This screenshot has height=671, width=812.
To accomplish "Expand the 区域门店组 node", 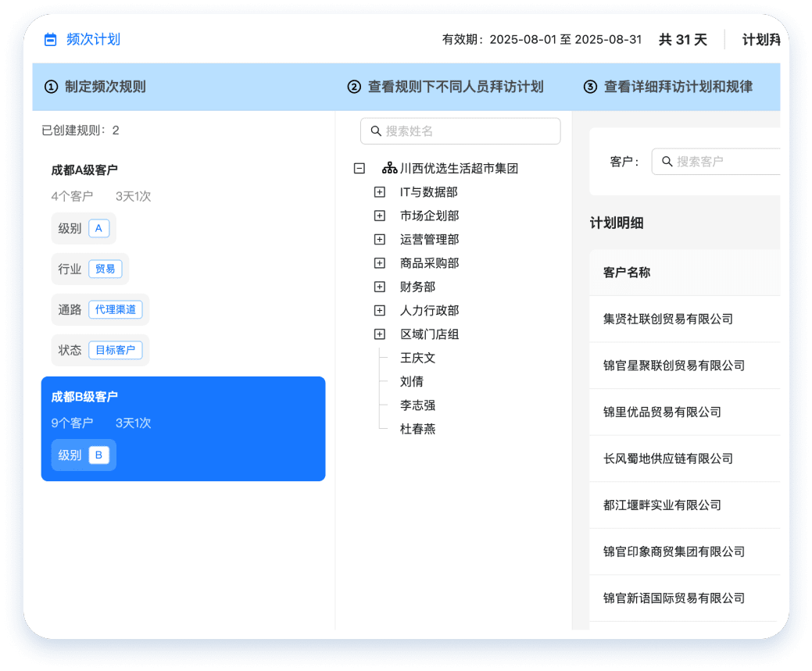I will pyautogui.click(x=379, y=334).
